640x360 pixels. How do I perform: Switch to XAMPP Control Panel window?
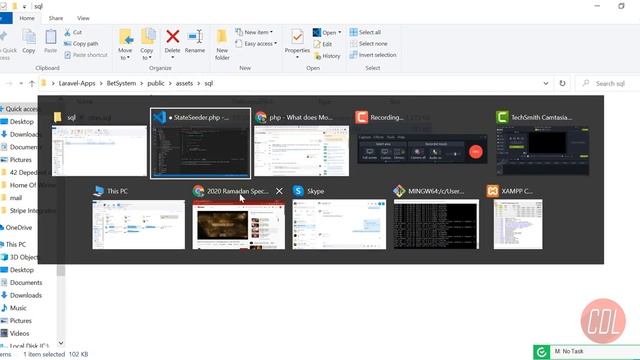tap(518, 224)
